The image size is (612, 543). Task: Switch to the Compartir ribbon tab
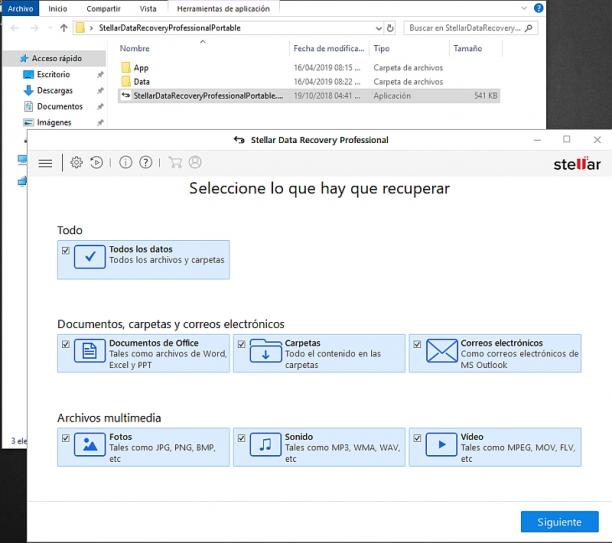103,9
